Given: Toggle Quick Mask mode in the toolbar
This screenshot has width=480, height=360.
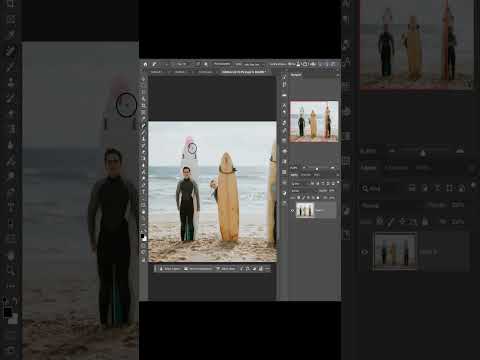Looking at the screenshot, I should pyautogui.click(x=144, y=246).
